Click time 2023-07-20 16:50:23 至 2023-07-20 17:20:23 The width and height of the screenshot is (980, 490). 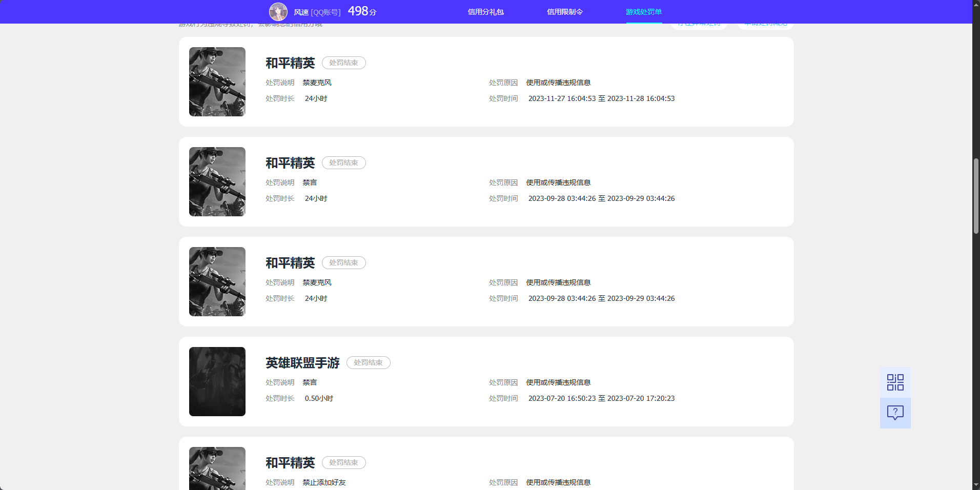click(601, 398)
